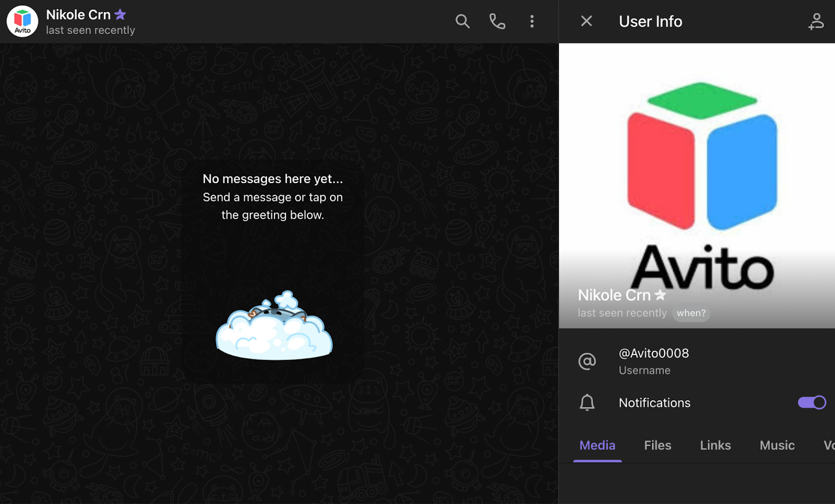Click the 'User Info' panel title

[650, 21]
